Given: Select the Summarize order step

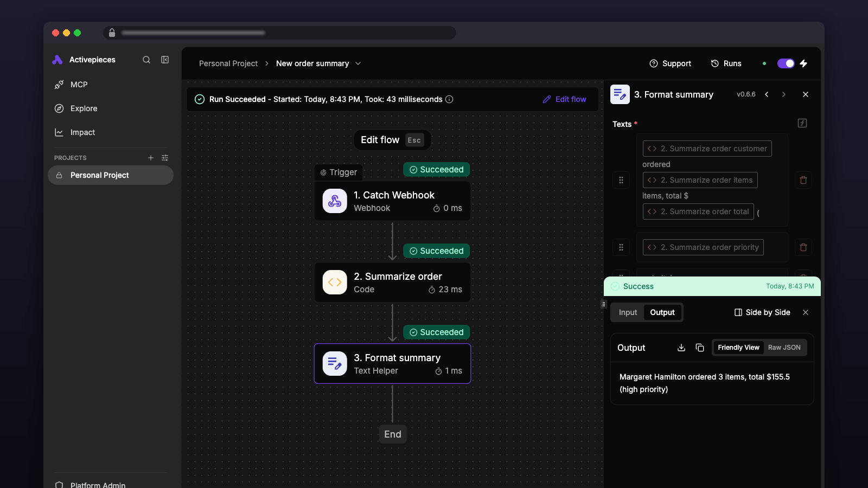Looking at the screenshot, I should [392, 282].
